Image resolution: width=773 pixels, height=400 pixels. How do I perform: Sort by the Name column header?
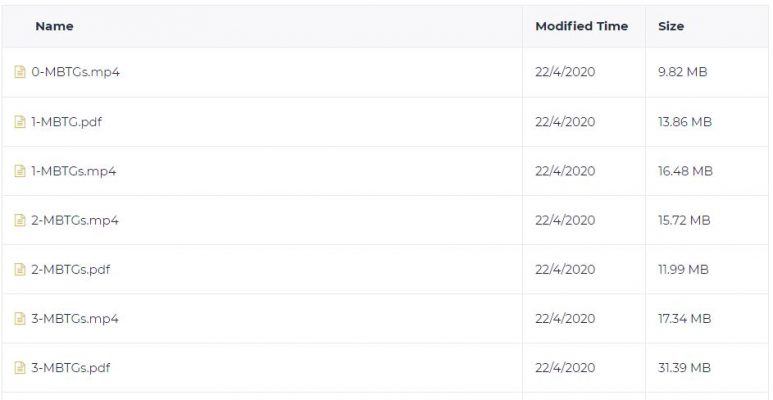[54, 26]
